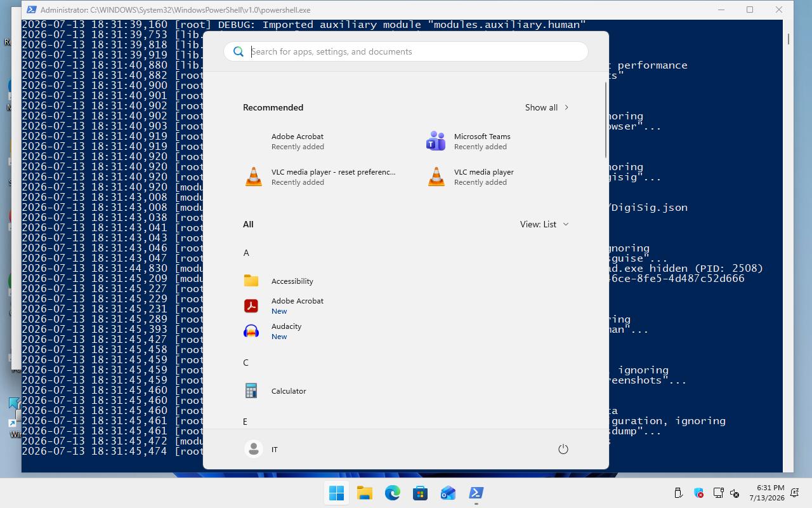Close the PowerShell window
Screen dimensions: 812x508
[x=779, y=10]
